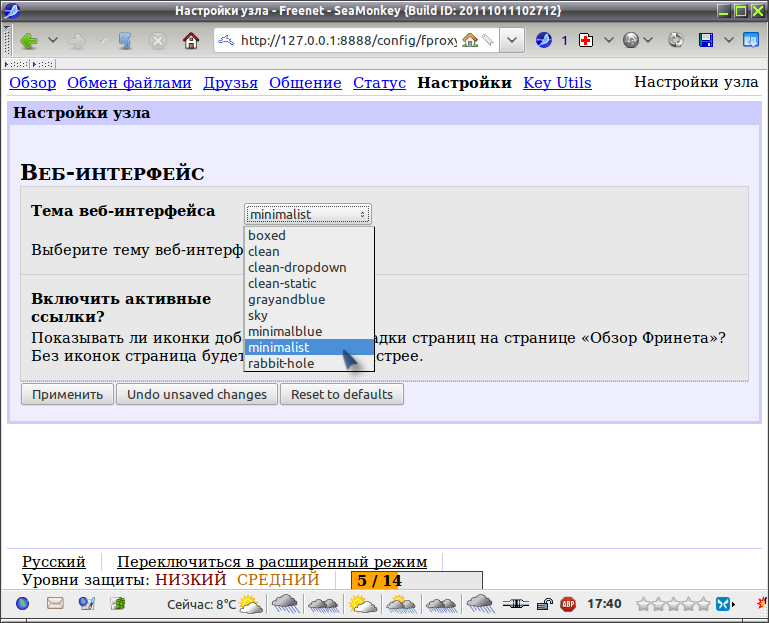Click the СРЕДНИЙ security level link
This screenshot has width=769, height=623.
[x=278, y=580]
